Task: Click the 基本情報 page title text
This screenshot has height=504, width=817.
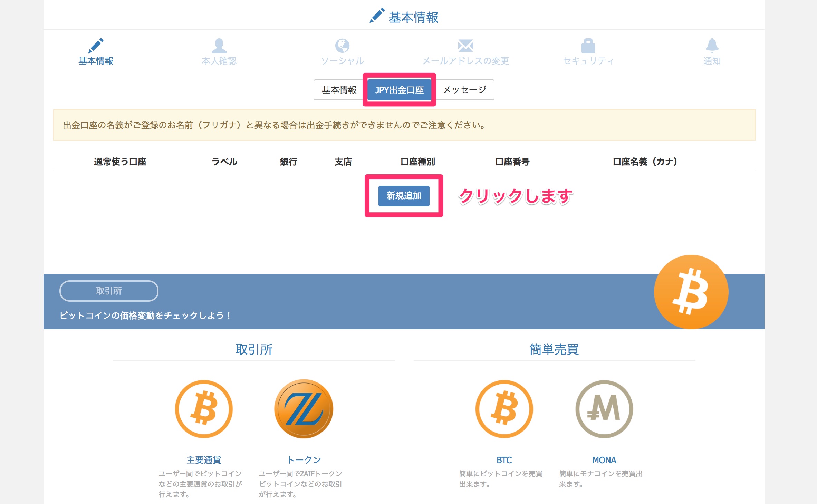Action: pos(413,17)
